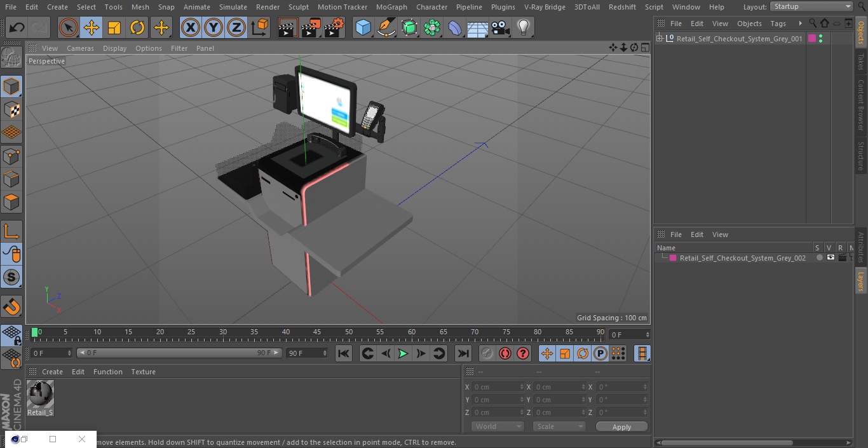Activate the Scale tool
The width and height of the screenshot is (868, 448).
[114, 28]
